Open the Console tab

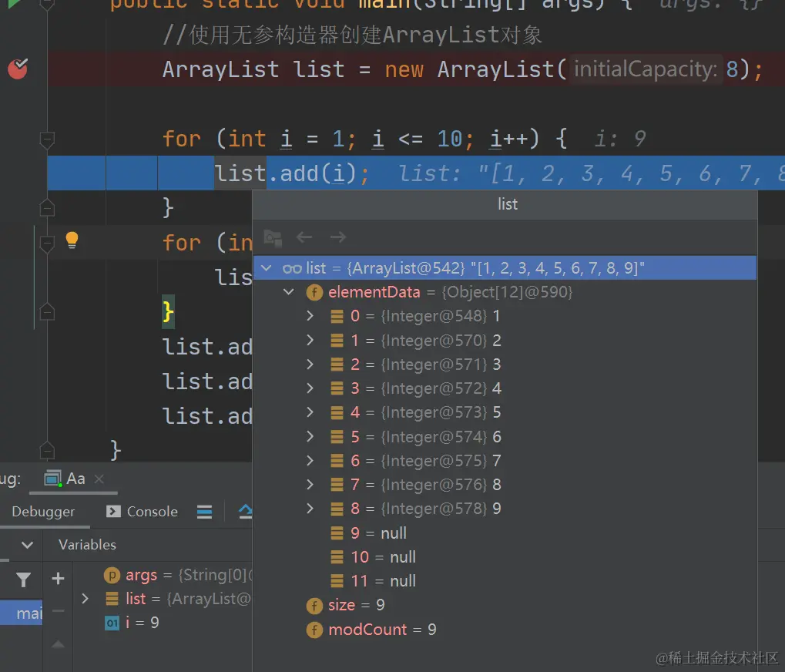[143, 511]
